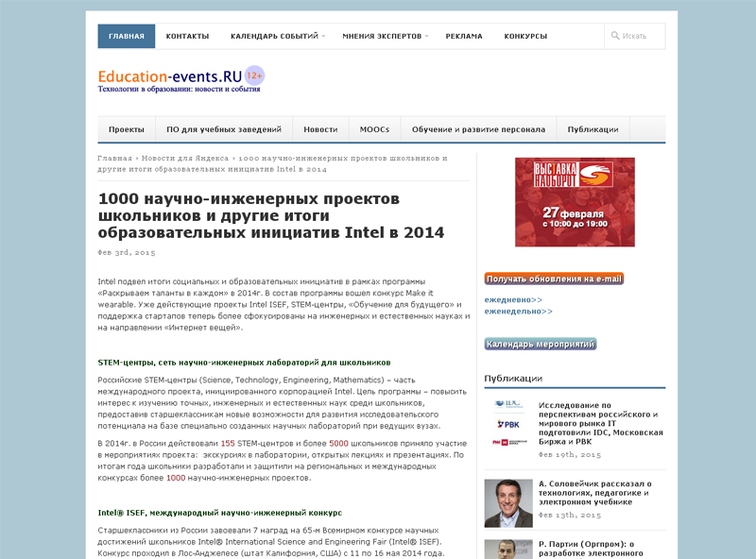The width and height of the screenshot is (756, 559).
Task: Expand the Мнения экспертов dropdown arrow
Action: click(427, 36)
